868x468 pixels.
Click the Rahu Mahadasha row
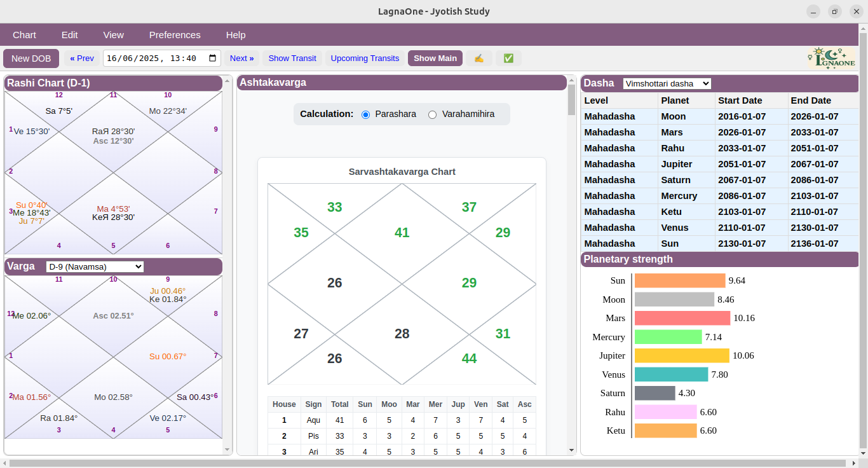tap(719, 148)
